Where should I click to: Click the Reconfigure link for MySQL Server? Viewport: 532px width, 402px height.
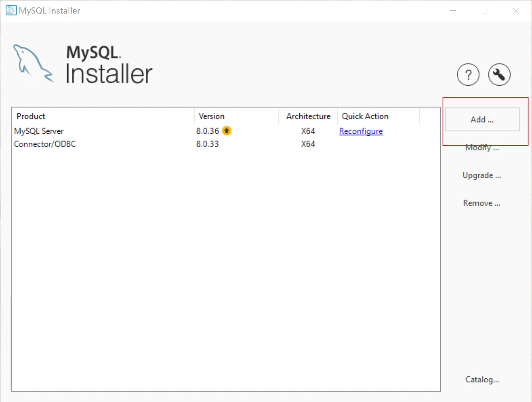click(361, 131)
